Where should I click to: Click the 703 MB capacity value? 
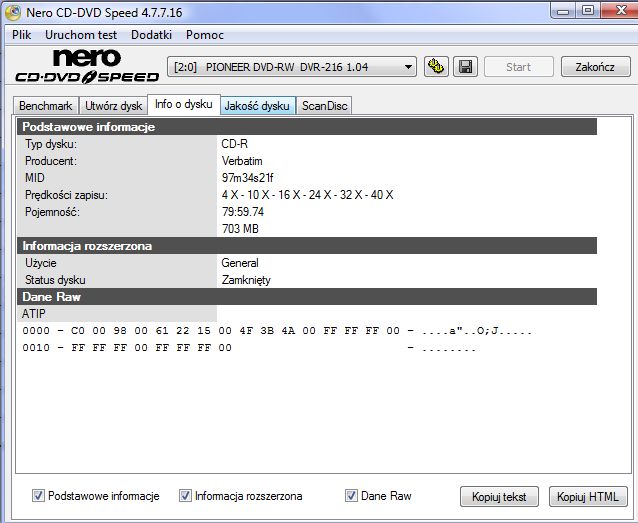coord(240,229)
